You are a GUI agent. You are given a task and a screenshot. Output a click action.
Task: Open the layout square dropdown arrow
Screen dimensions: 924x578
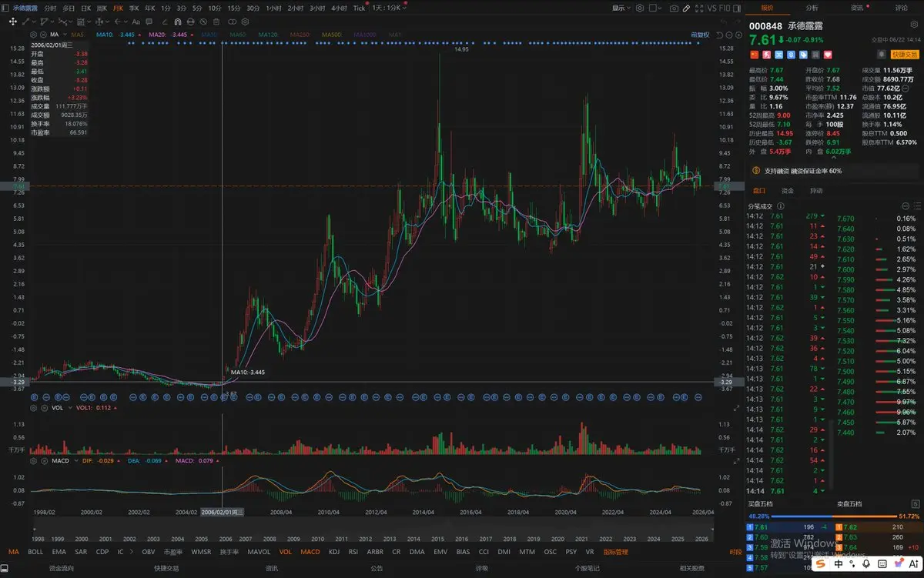click(660, 8)
